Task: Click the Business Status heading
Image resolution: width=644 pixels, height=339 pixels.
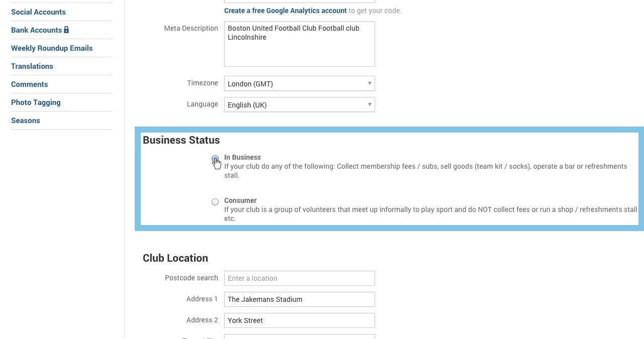Action: [x=181, y=140]
